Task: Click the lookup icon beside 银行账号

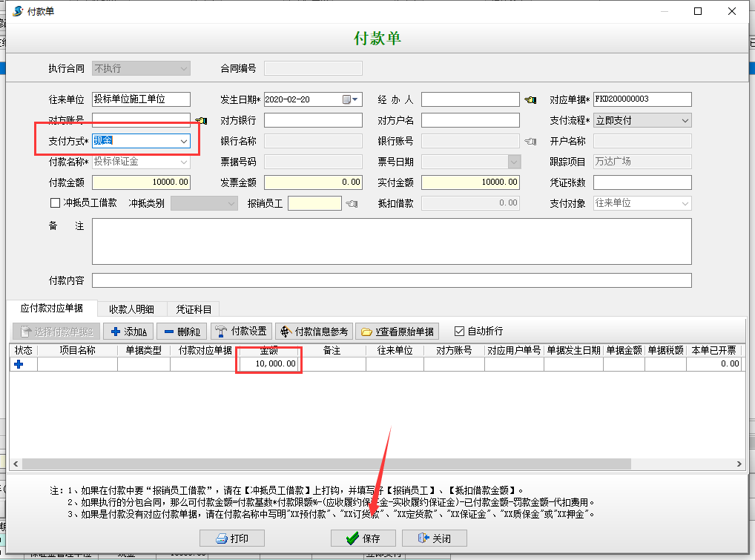Action: coord(529,141)
